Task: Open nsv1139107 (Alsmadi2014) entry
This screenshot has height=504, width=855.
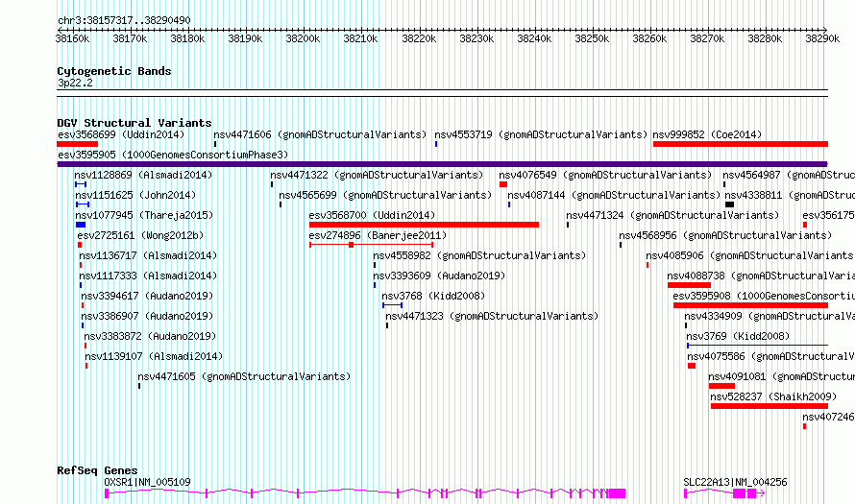Action: coord(154,356)
